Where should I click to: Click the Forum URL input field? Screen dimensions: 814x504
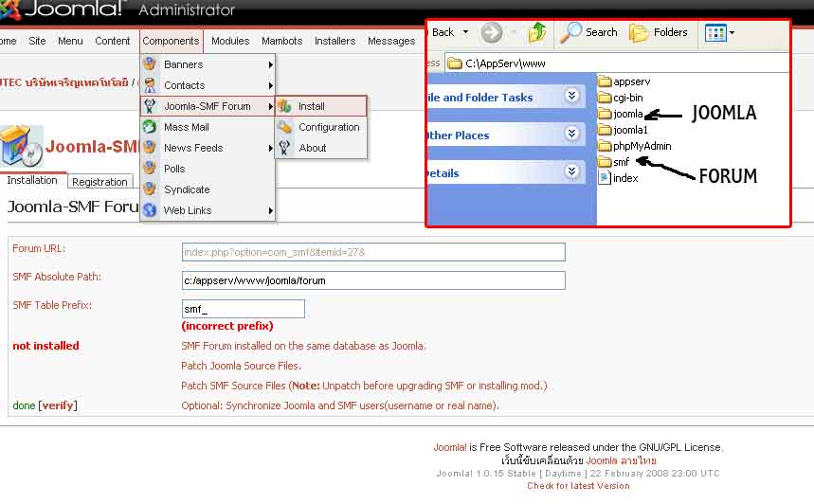(373, 252)
